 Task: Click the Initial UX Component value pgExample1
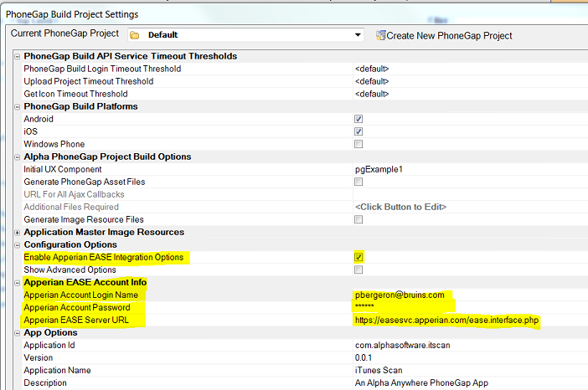pos(379,169)
